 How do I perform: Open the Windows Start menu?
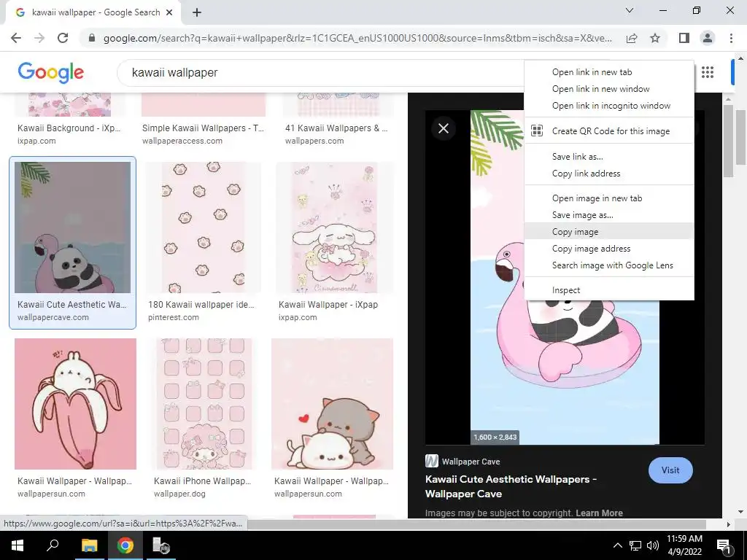click(x=18, y=545)
